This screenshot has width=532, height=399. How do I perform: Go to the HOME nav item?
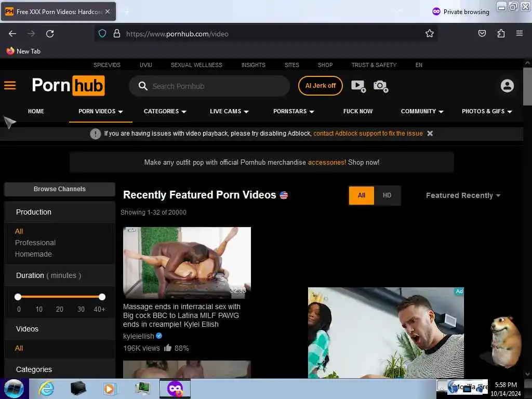36,111
